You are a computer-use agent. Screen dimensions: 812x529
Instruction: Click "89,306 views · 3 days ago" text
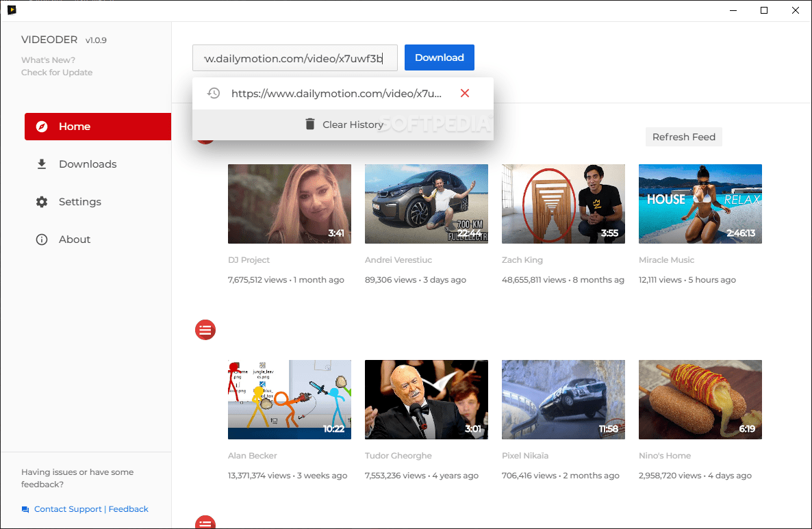(x=416, y=279)
